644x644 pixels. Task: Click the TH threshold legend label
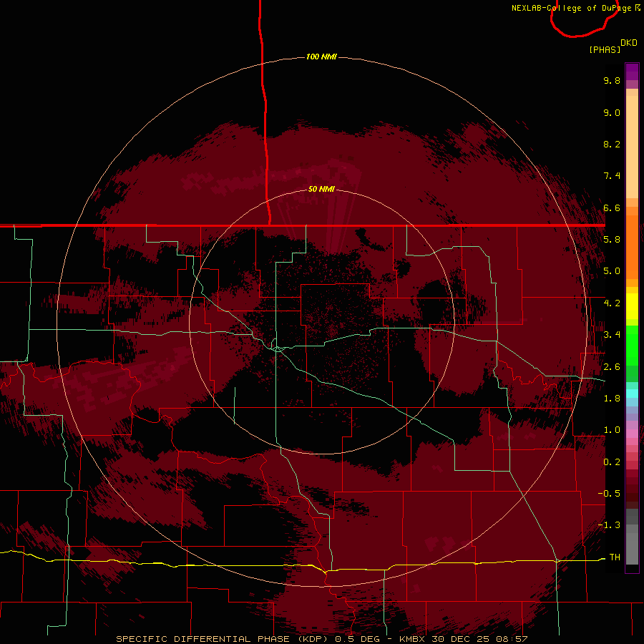pyautogui.click(x=615, y=557)
